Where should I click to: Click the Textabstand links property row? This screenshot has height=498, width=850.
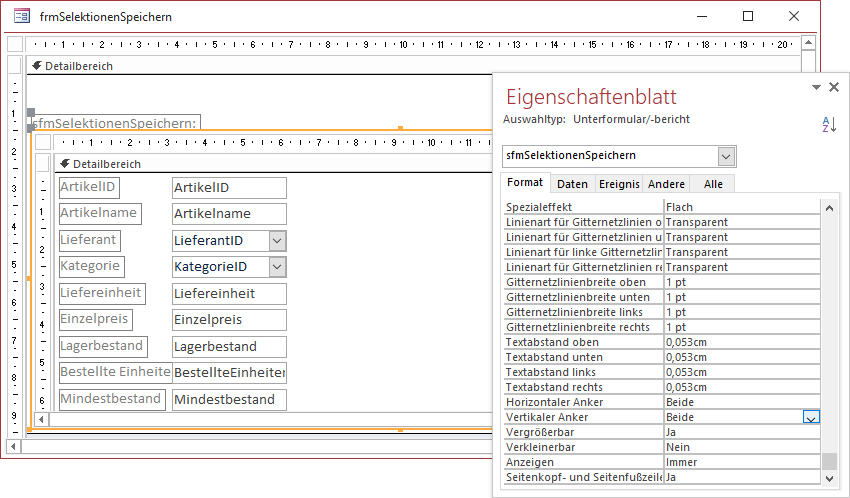click(x=661, y=372)
